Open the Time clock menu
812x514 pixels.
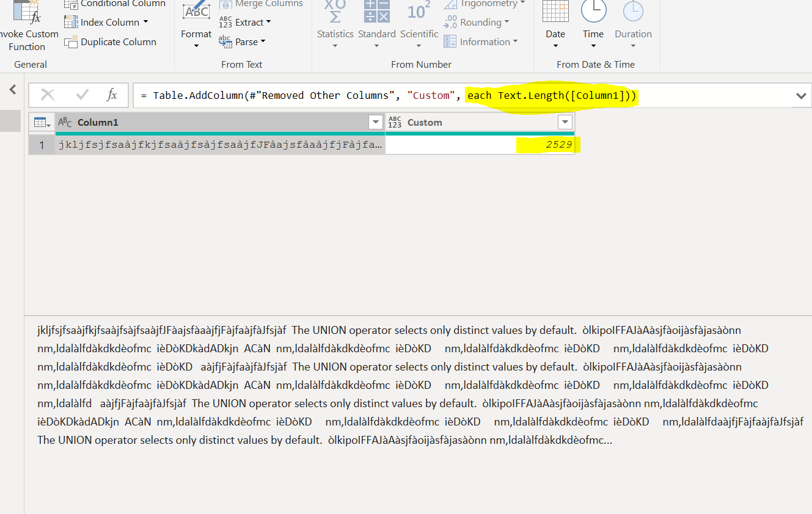point(593,24)
